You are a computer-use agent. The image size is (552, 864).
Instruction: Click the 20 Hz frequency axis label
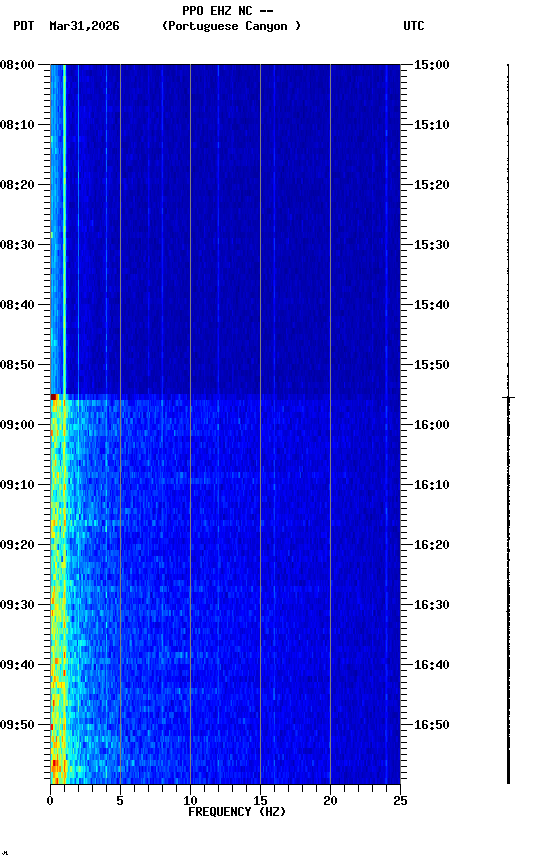[330, 801]
